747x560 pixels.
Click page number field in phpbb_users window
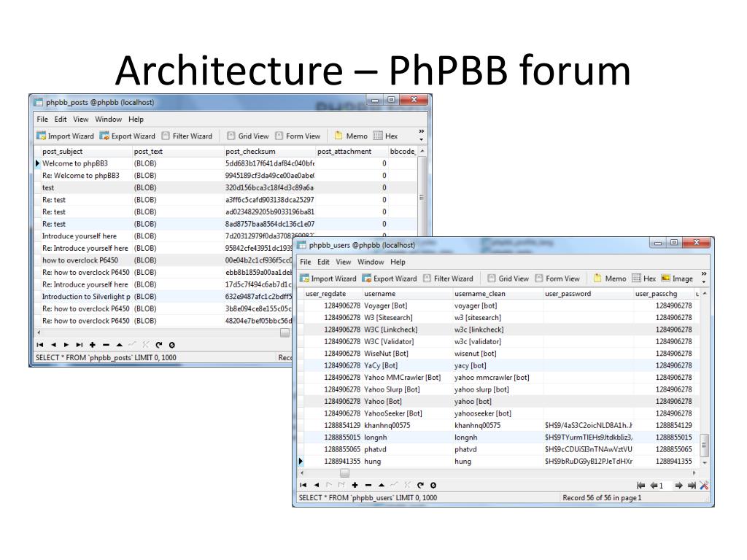pos(665,485)
